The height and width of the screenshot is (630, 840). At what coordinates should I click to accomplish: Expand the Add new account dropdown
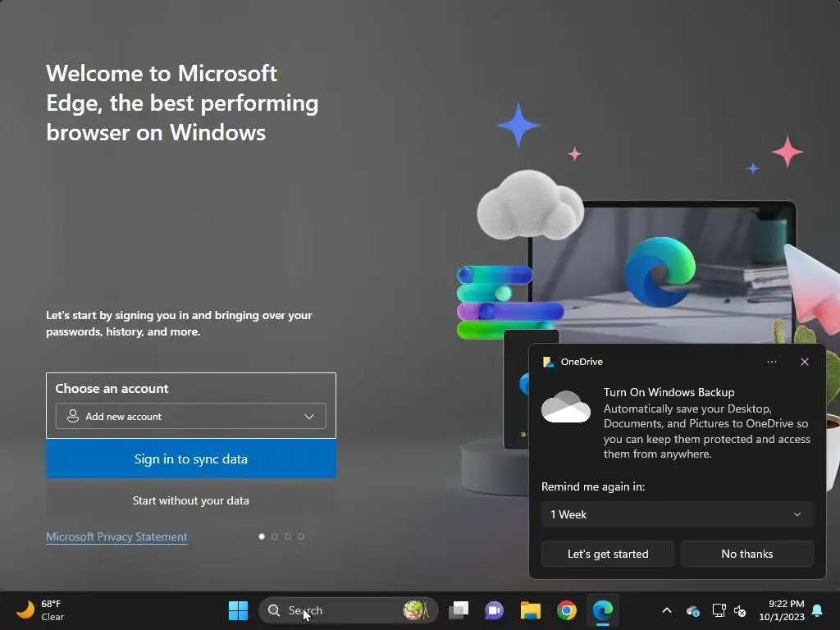click(190, 416)
